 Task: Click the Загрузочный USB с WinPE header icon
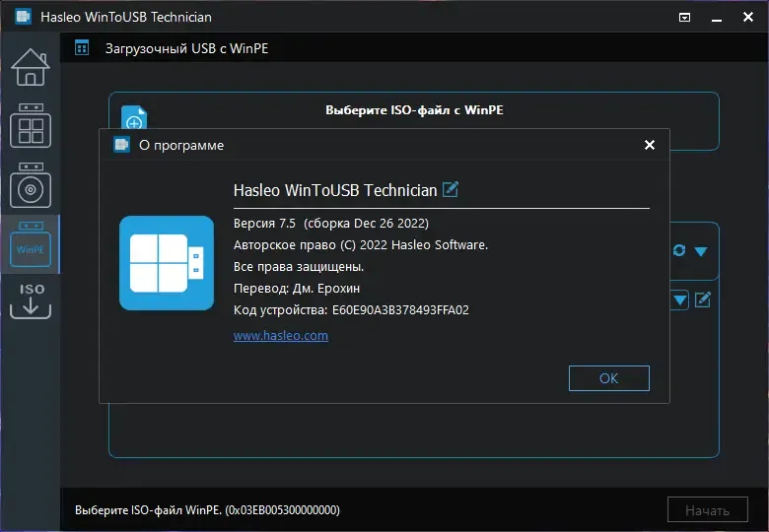82,47
